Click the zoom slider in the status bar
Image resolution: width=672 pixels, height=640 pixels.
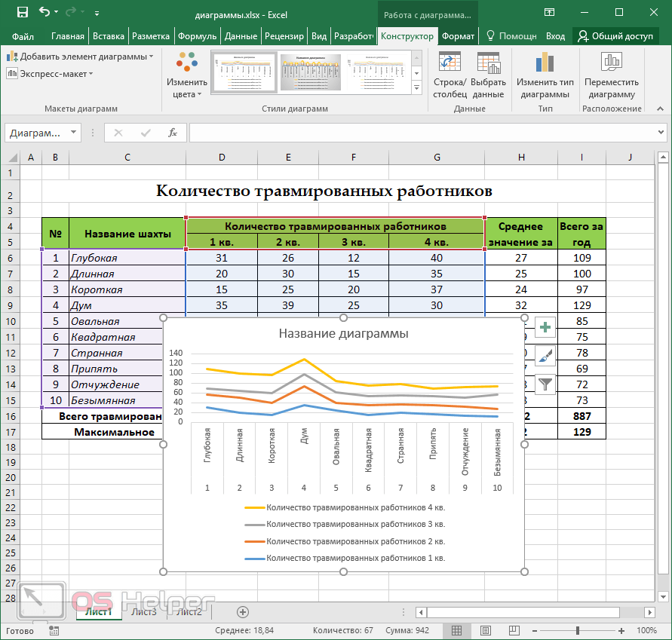(577, 630)
